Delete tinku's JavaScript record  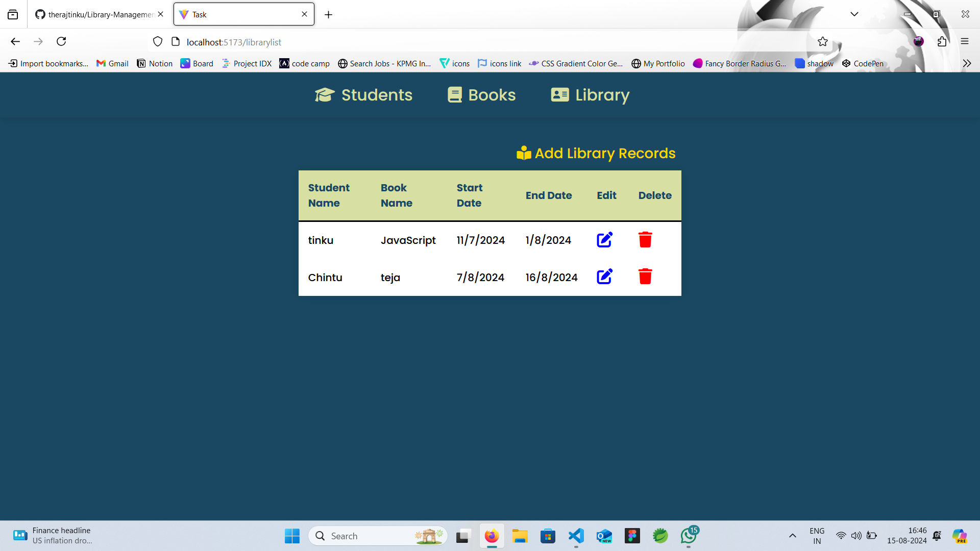(x=645, y=240)
